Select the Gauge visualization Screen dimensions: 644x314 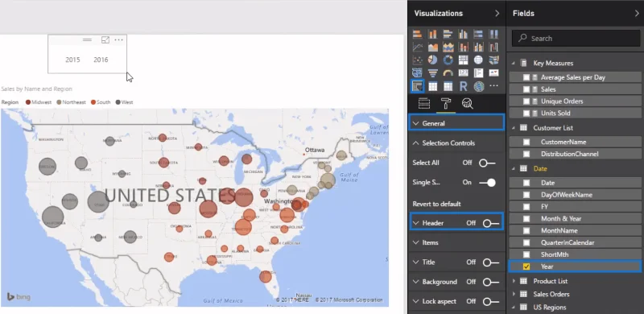pyautogui.click(x=448, y=73)
